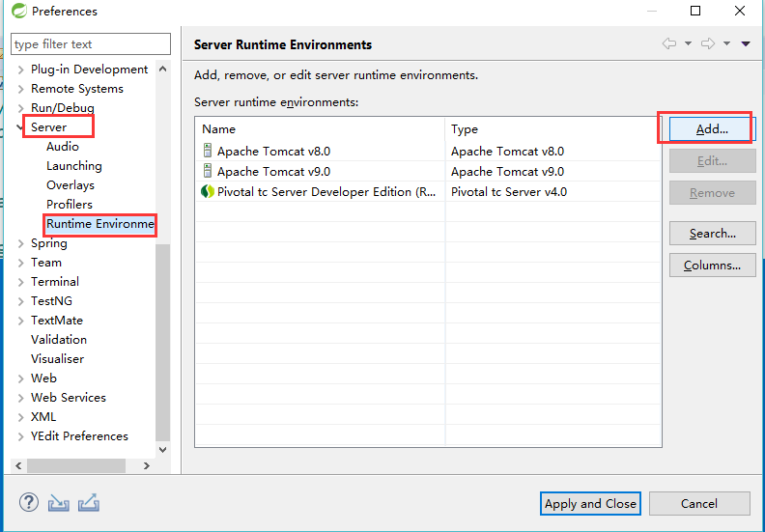Click the Search... button
This screenshot has height=532, width=765.
712,234
